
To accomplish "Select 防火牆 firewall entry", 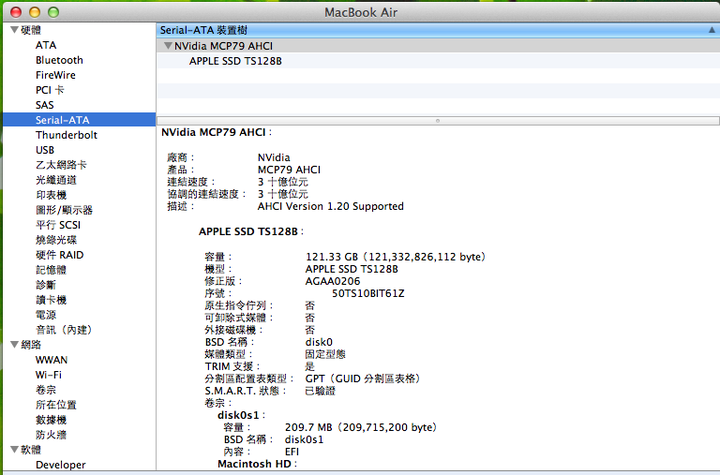I will coord(51,435).
